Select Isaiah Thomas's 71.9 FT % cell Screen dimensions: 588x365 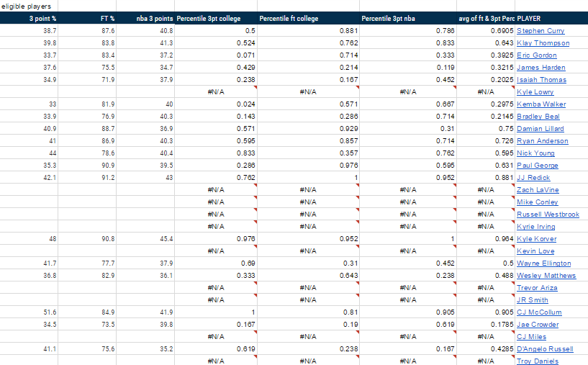pyautogui.click(x=87, y=80)
